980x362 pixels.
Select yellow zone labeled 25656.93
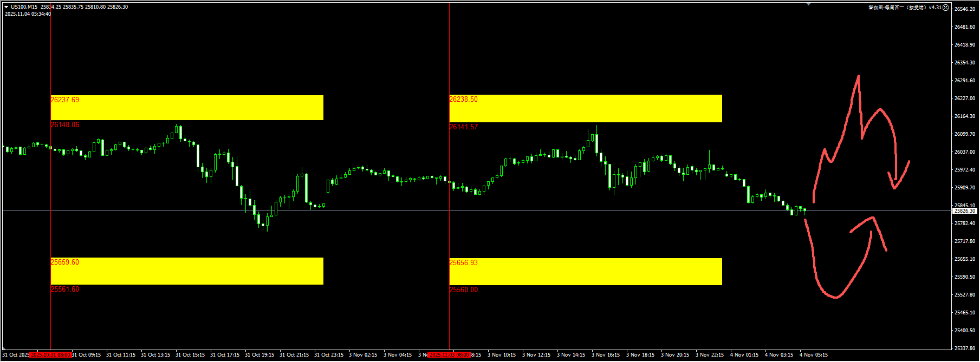(585, 272)
